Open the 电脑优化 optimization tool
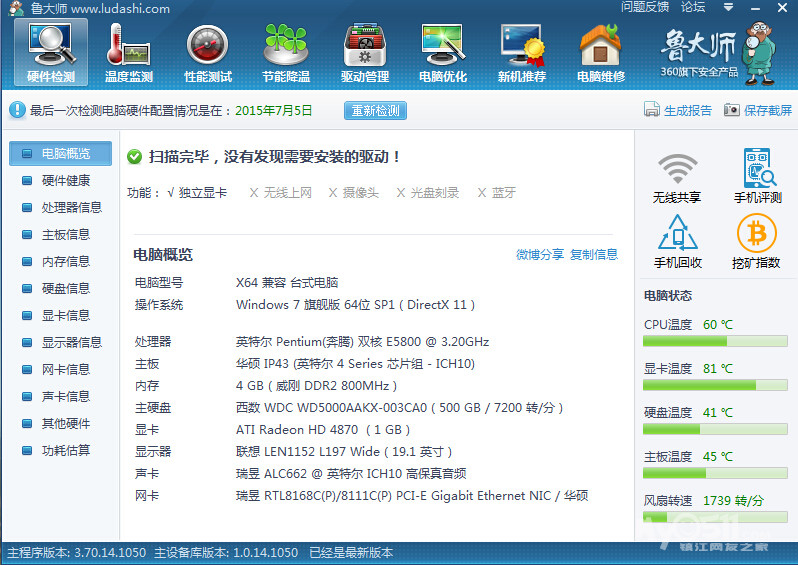Screen dimensions: 798x565 [x=442, y=52]
